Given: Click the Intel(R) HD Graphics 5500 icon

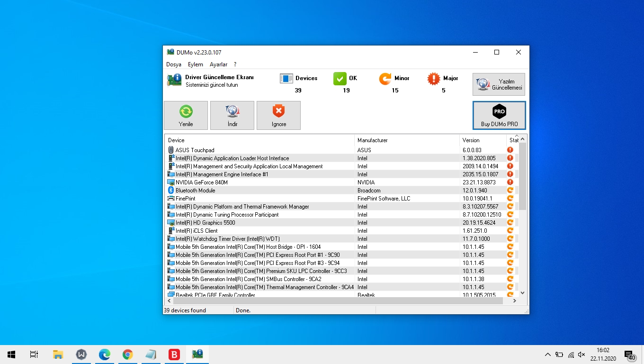Looking at the screenshot, I should (171, 223).
